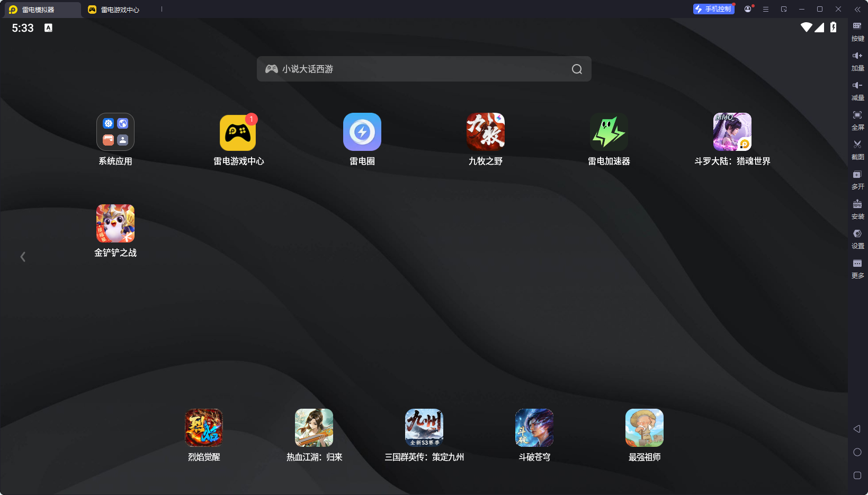Image resolution: width=868 pixels, height=495 pixels.
Task: Open emulator 设置 settings
Action: click(x=857, y=239)
